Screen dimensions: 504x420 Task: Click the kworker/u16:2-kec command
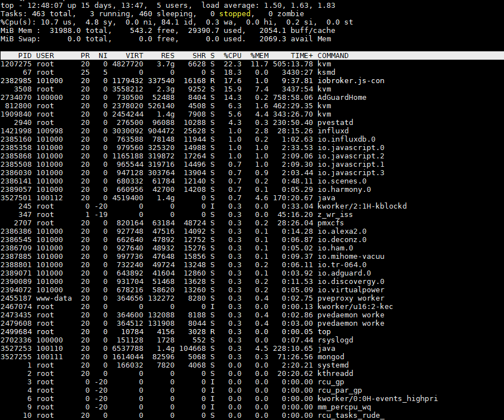[x=355, y=306]
